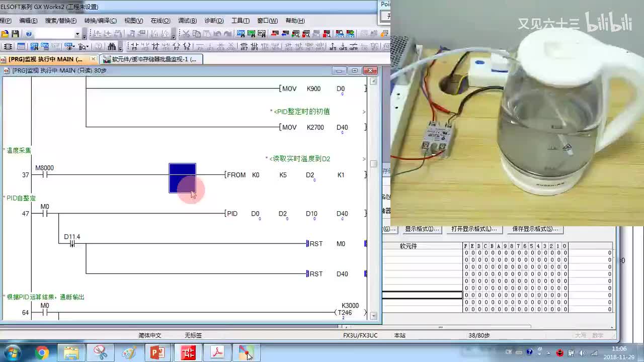Image resolution: width=644 pixels, height=362 pixels.
Task: Click the Windows Start button
Action: coord(12,353)
